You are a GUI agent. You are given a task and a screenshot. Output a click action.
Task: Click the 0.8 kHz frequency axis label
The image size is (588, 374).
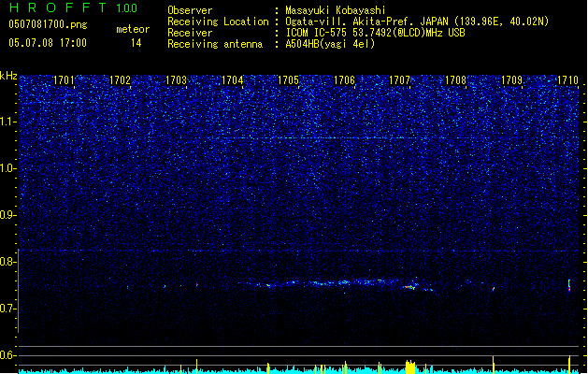click(x=8, y=262)
